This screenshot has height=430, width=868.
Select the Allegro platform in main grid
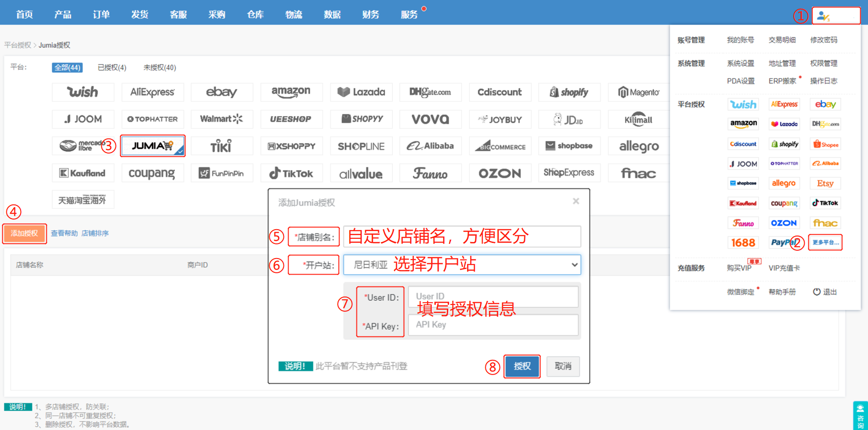[639, 146]
